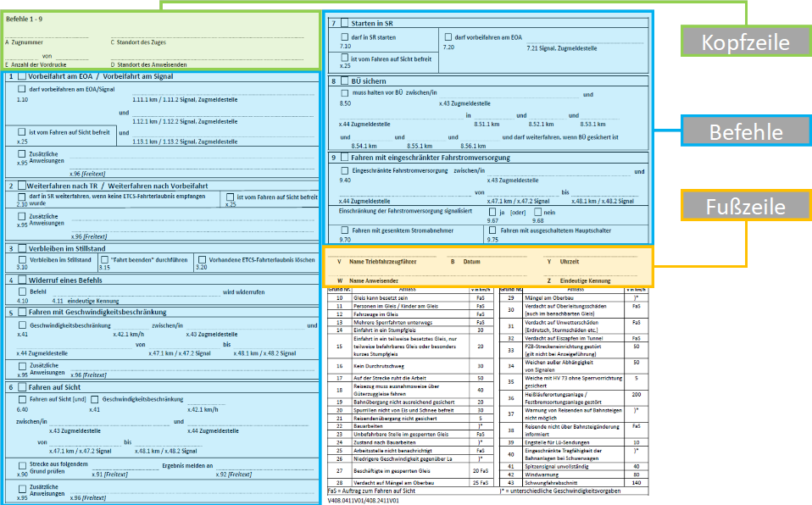Image resolution: width=812 pixels, height=505 pixels.
Task: Check 'muss halten vor BÜ' checkbox
Action: point(344,92)
